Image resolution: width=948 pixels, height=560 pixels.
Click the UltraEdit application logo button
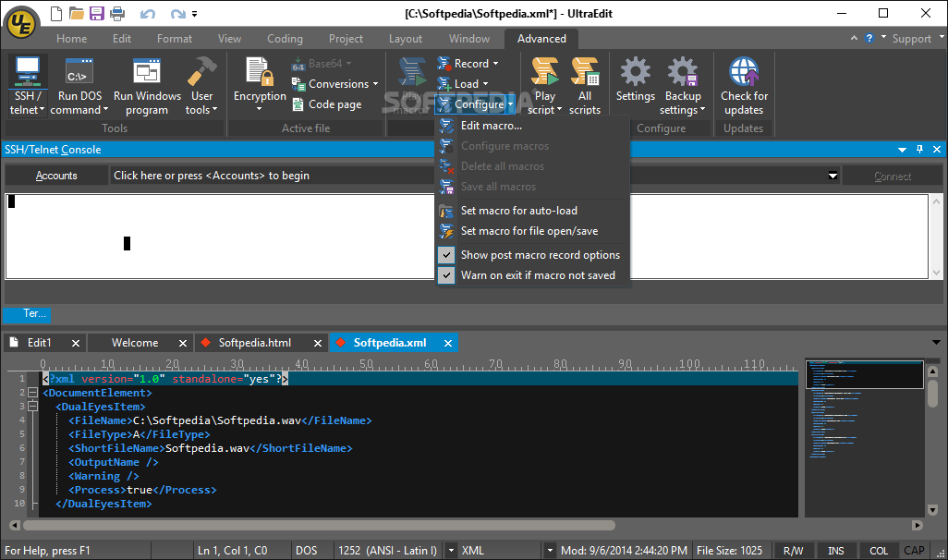(x=22, y=24)
